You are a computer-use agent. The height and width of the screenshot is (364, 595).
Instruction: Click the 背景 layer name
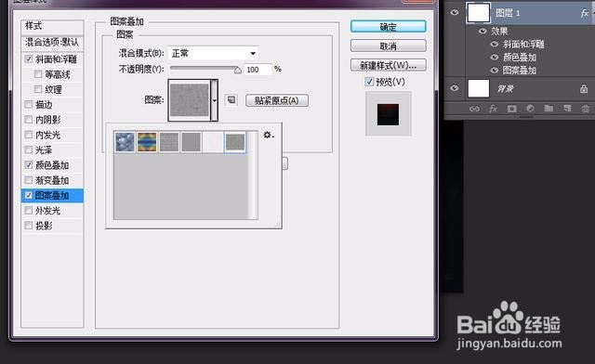(506, 89)
